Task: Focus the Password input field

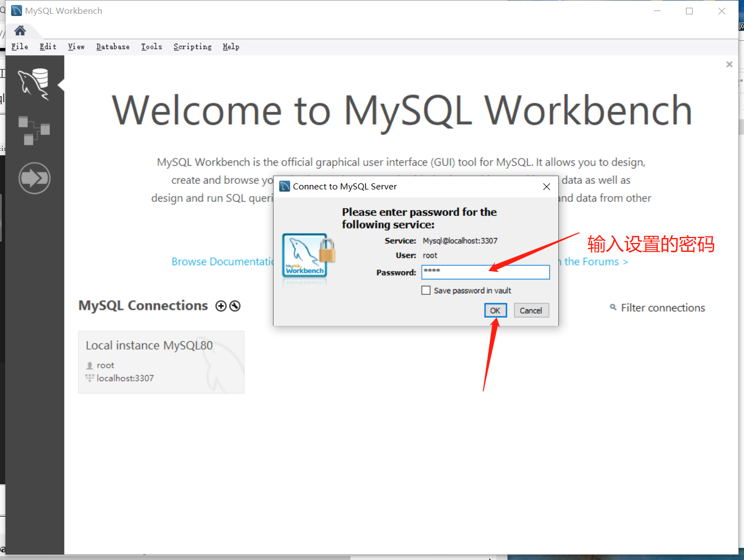Action: coord(486,272)
